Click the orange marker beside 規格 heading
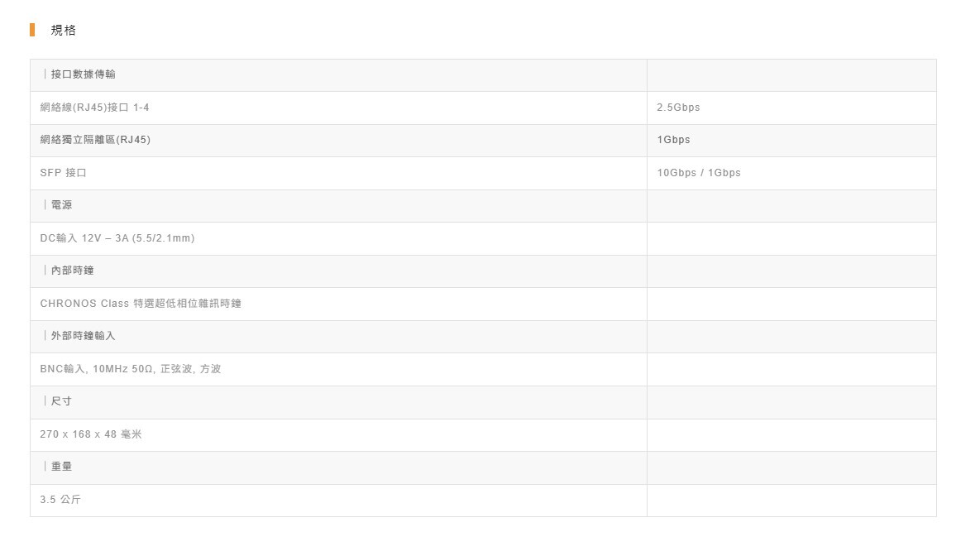The height and width of the screenshot is (556, 980). [x=32, y=31]
